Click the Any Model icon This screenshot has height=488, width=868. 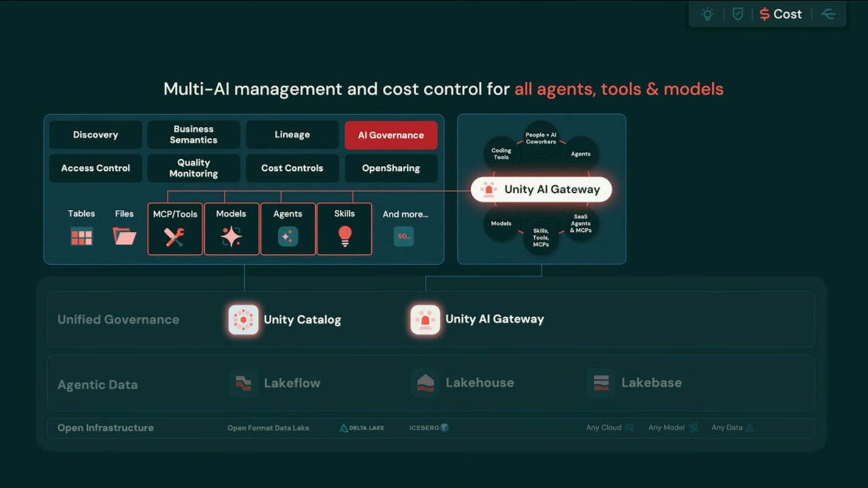(693, 428)
